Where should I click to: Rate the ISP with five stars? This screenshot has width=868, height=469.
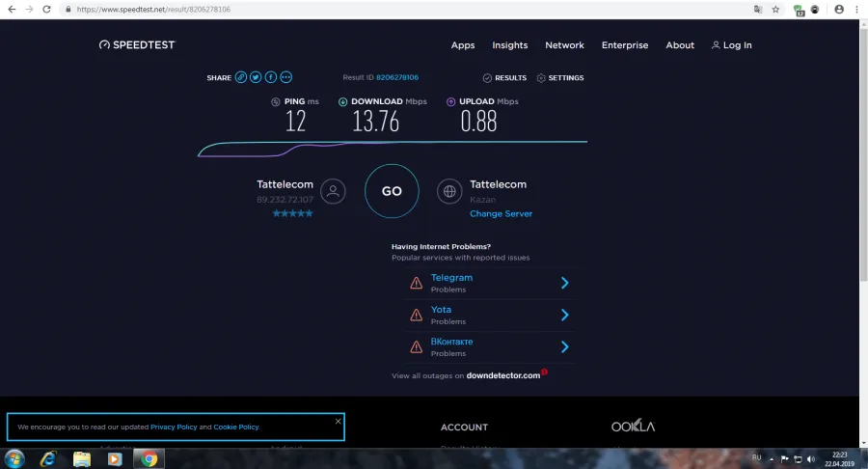[x=292, y=213]
